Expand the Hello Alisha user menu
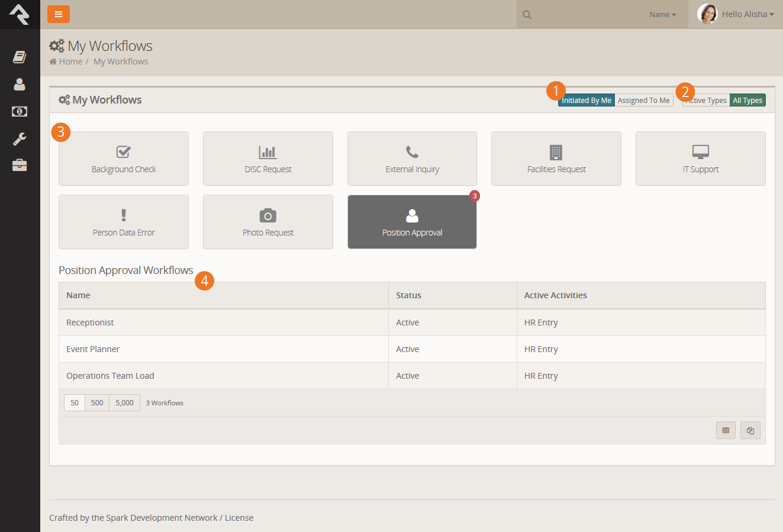783x532 pixels. [748, 14]
